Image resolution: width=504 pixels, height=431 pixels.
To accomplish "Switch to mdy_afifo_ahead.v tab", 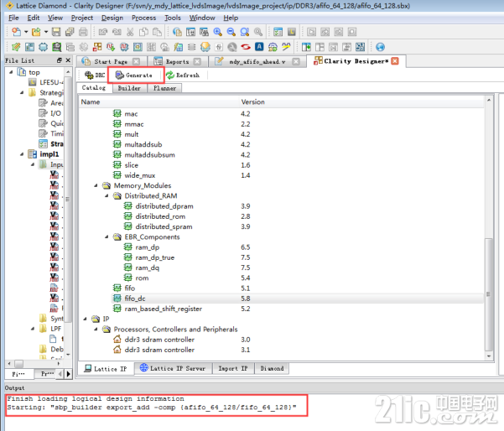I will (x=257, y=61).
